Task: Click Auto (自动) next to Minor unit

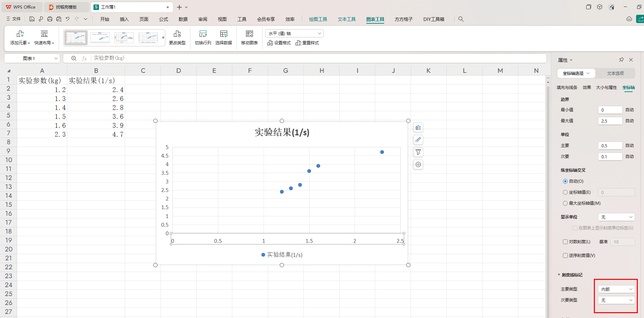Action: tap(630, 157)
